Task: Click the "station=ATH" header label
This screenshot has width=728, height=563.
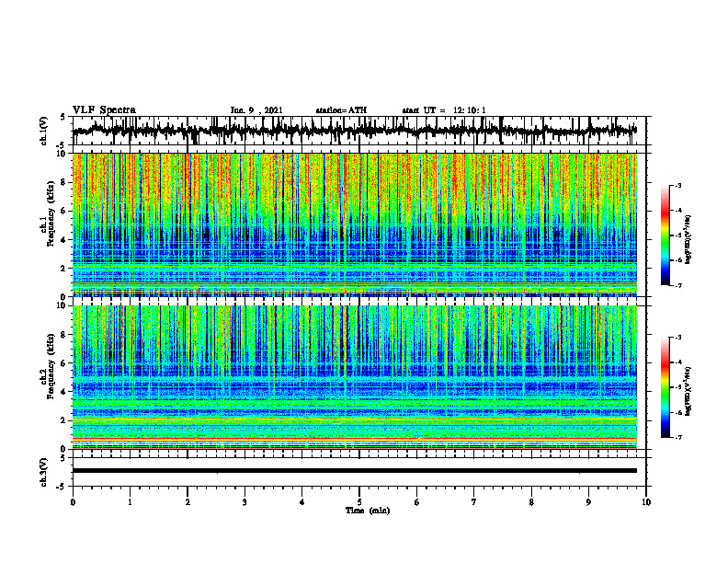Action: [341, 110]
